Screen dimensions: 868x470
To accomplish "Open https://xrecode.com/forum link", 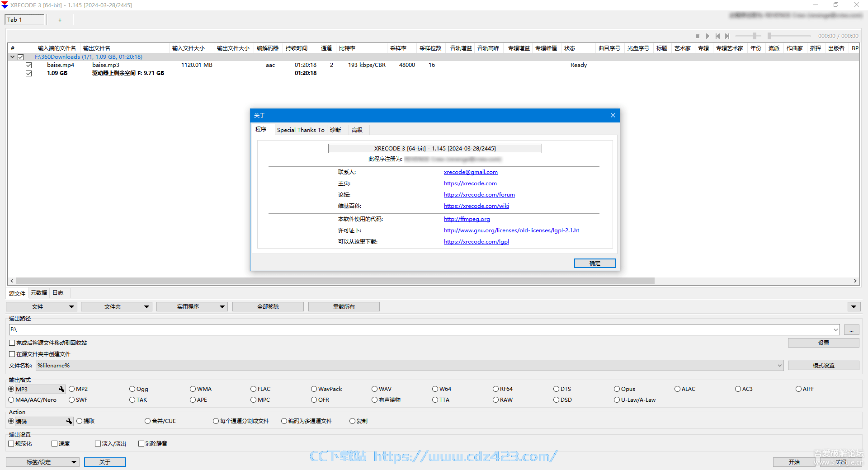I will [479, 195].
